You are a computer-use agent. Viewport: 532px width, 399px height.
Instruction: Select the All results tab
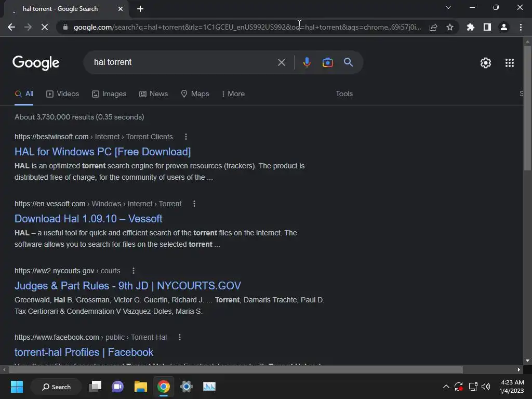tap(24, 94)
